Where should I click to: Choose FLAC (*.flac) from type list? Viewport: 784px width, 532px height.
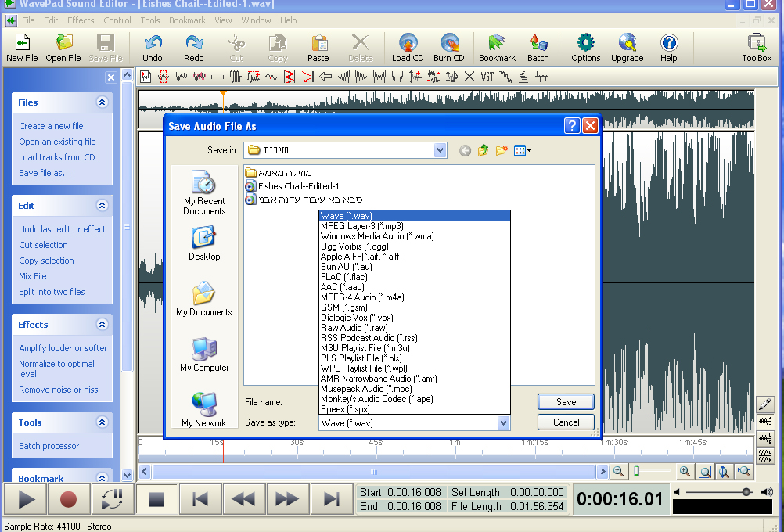(343, 277)
